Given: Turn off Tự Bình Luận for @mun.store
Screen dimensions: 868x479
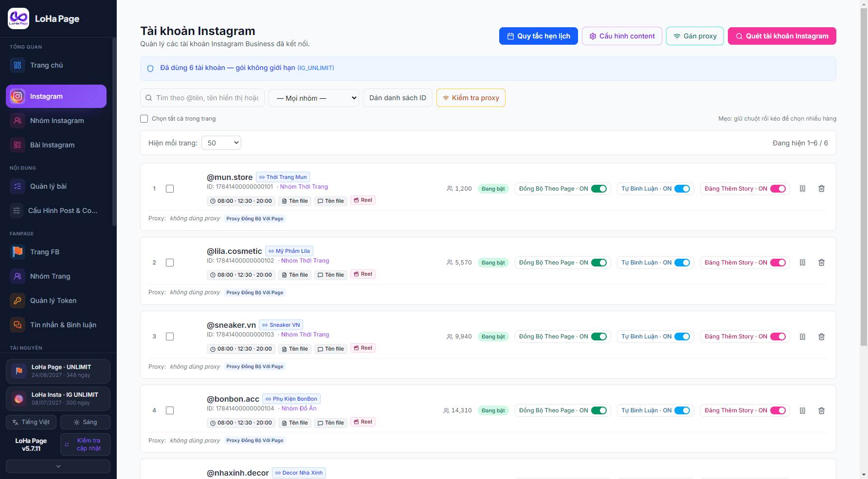Looking at the screenshot, I should [x=682, y=189].
